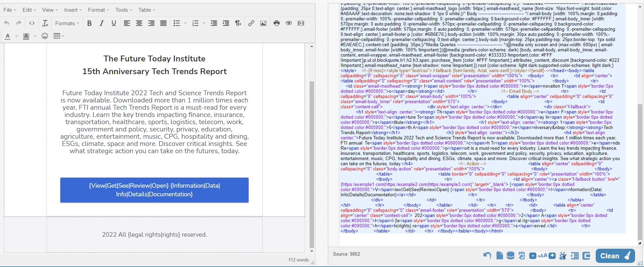Align text left
The height and width of the screenshot is (267, 644).
click(x=127, y=23)
